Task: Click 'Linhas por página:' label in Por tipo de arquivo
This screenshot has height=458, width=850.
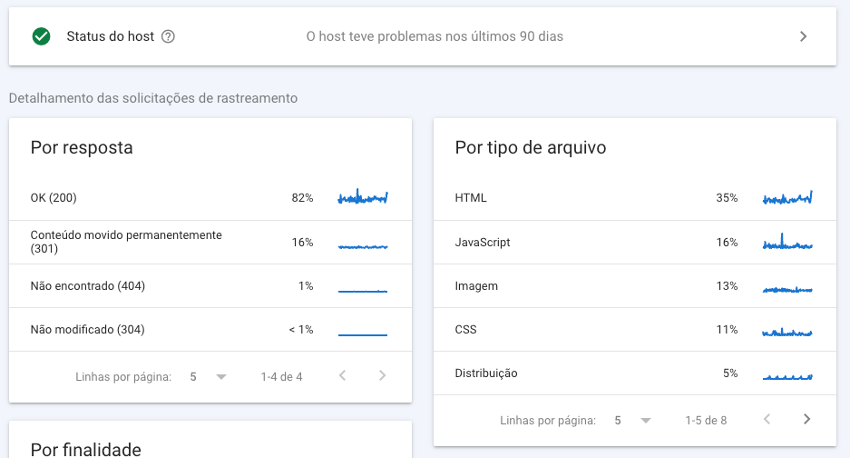Action: 548,420
